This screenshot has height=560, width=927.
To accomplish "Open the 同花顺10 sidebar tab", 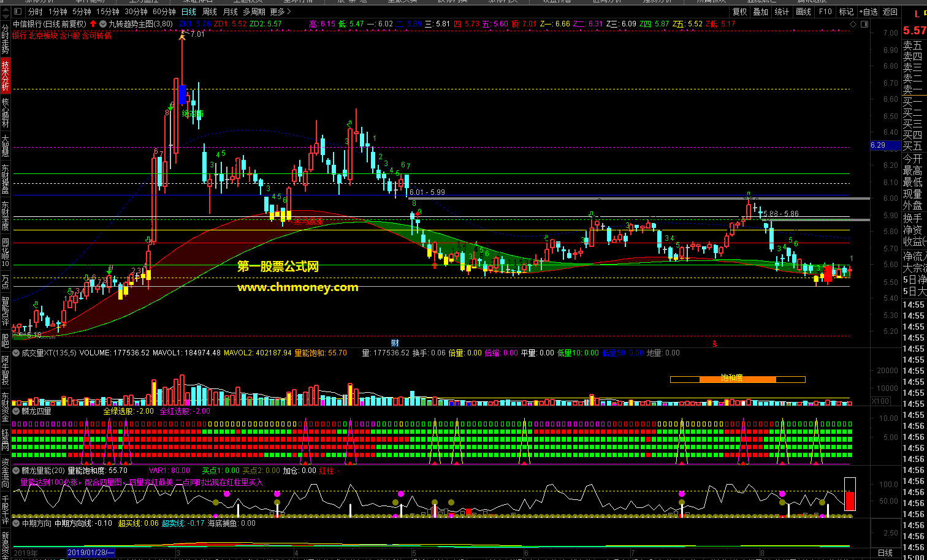I will coord(6,252).
